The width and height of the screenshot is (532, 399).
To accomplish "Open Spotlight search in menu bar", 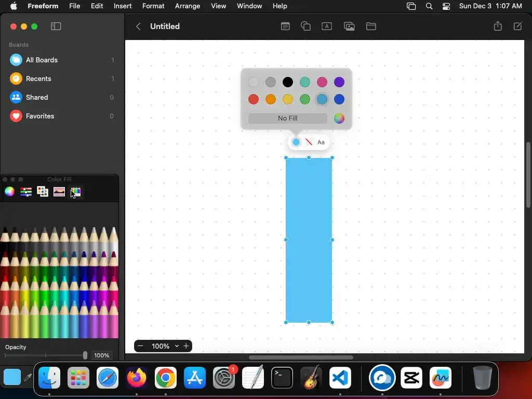I will pyautogui.click(x=429, y=6).
